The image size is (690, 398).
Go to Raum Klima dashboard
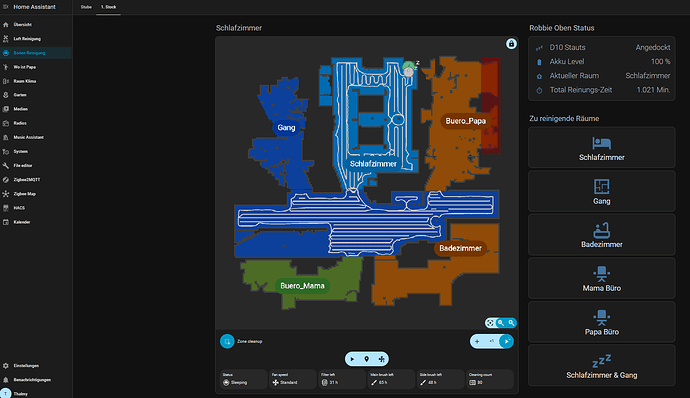coord(36,81)
